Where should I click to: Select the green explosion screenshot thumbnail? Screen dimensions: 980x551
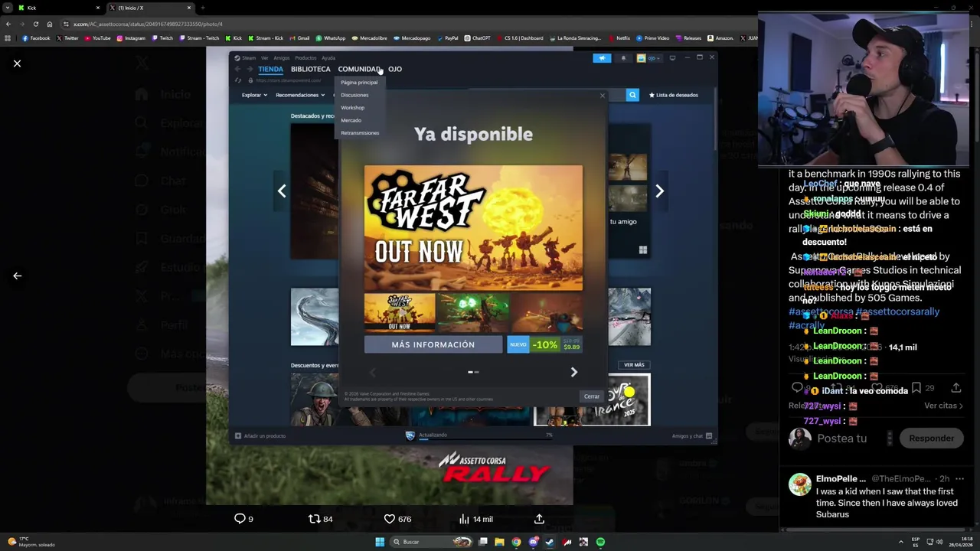pos(472,312)
